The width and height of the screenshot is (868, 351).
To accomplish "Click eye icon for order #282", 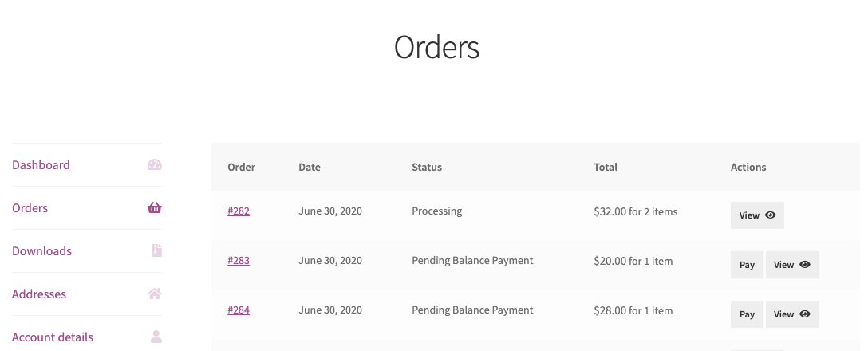I will (x=770, y=215).
